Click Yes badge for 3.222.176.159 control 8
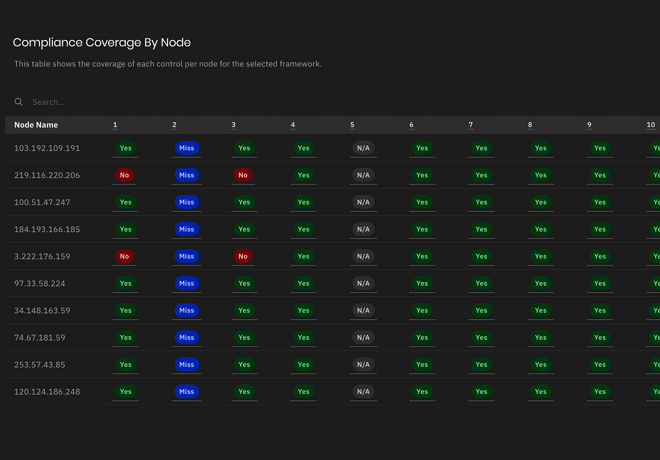 click(x=541, y=256)
